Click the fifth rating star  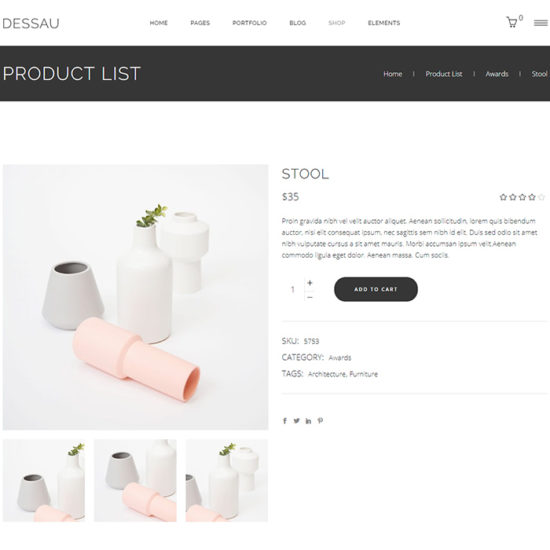coord(542,197)
